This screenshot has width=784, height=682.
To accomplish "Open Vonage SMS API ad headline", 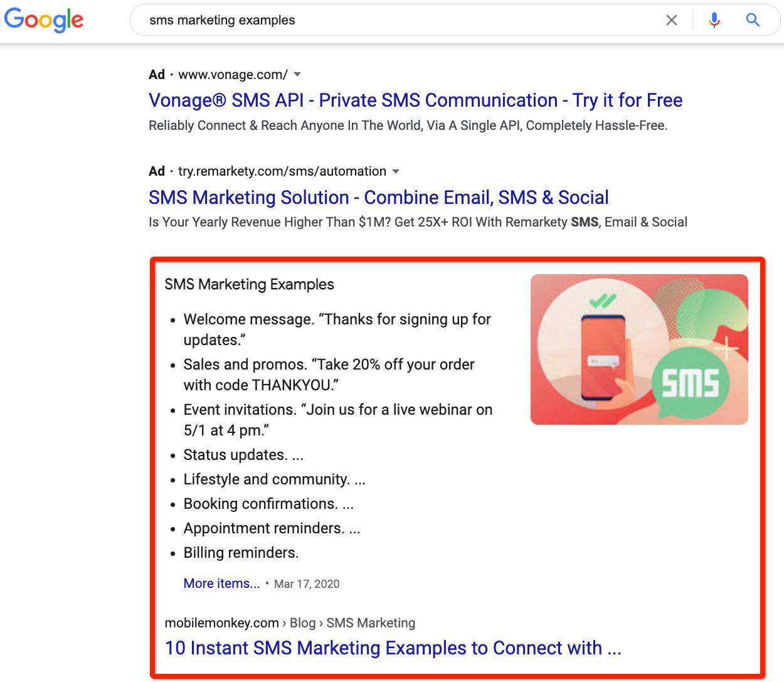I will (415, 100).
